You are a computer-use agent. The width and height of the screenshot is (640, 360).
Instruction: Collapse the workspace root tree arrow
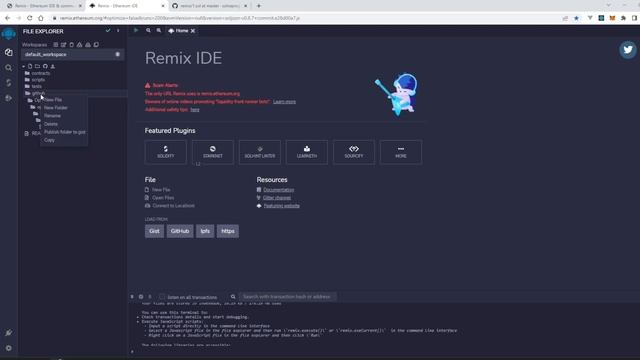tap(24, 66)
